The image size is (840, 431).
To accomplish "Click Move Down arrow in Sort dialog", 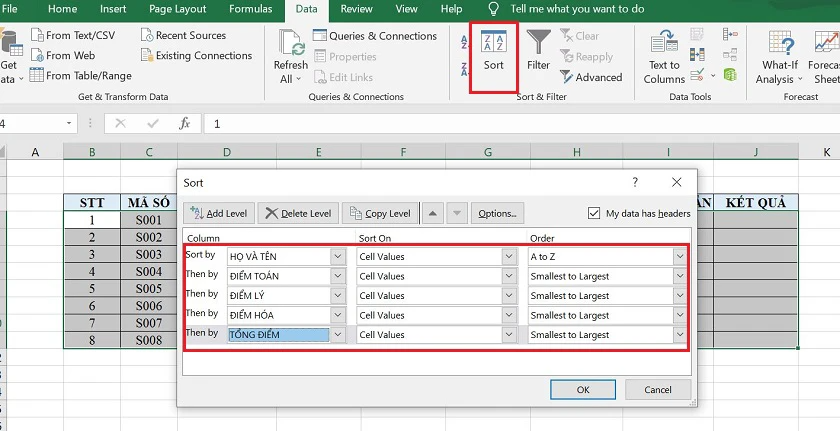I will click(x=457, y=213).
